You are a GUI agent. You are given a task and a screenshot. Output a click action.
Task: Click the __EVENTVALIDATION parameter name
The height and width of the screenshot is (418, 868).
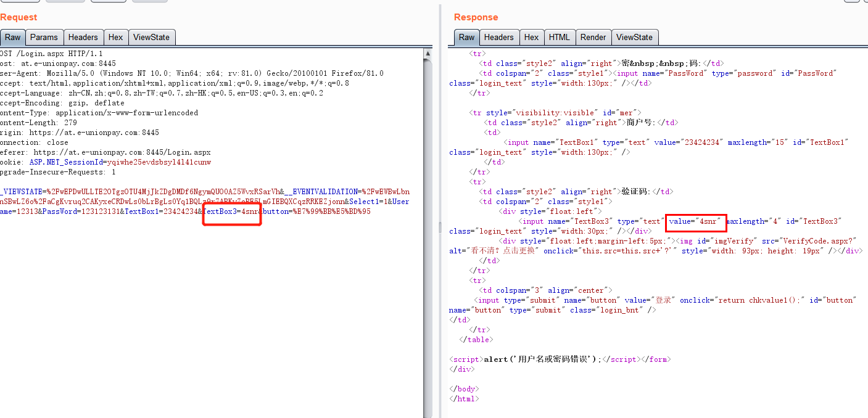tap(320, 192)
